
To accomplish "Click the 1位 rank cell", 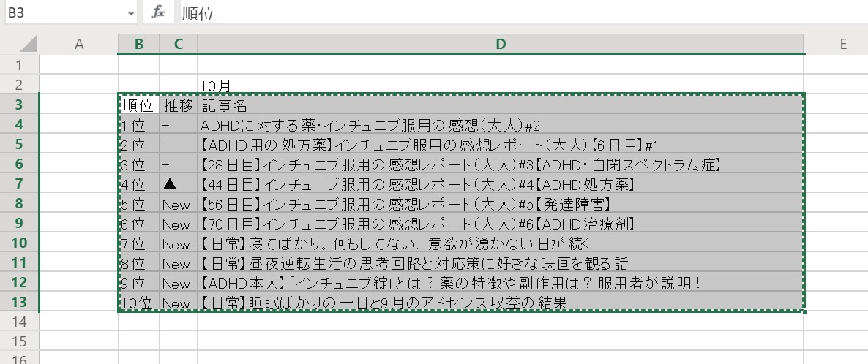I will tap(139, 124).
